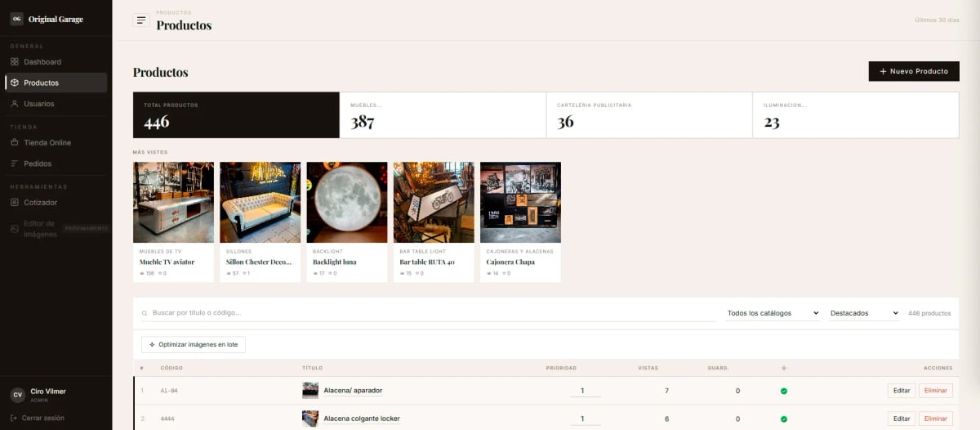
Task: Navigate to Pedidos
Action: tap(56, 163)
